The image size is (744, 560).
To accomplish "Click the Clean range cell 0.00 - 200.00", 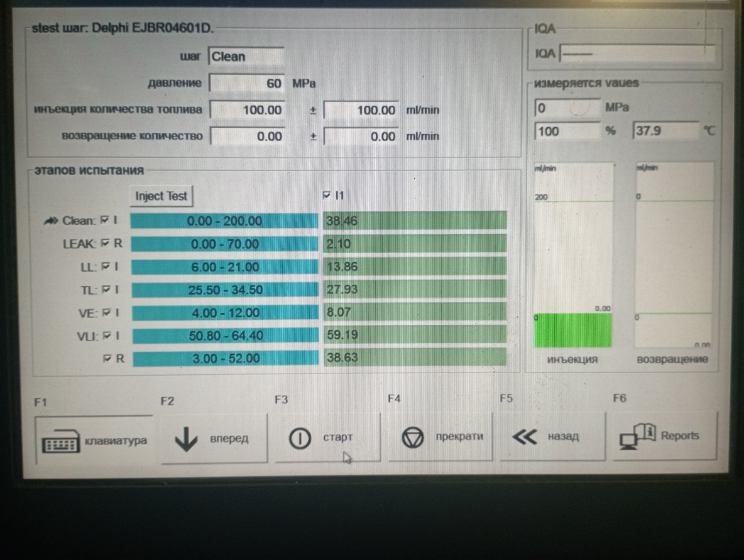I will tap(224, 221).
